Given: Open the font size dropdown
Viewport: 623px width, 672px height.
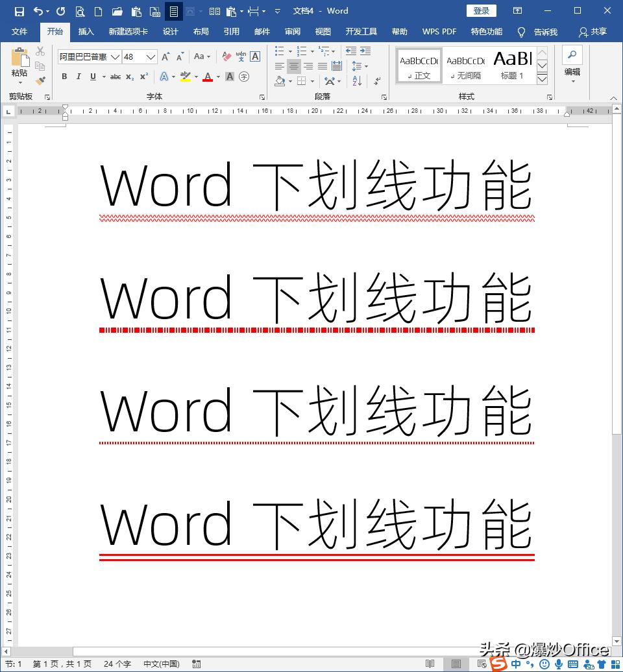Looking at the screenshot, I should point(151,57).
